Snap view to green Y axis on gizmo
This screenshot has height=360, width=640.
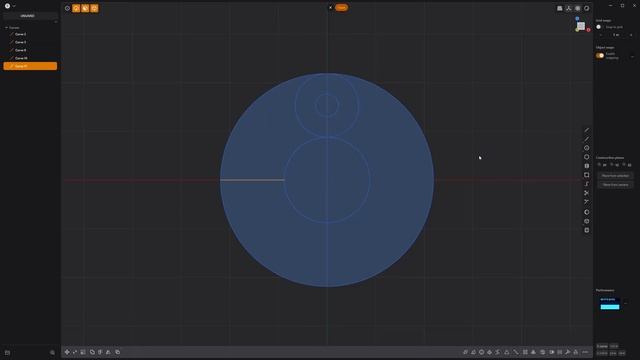pos(577,30)
